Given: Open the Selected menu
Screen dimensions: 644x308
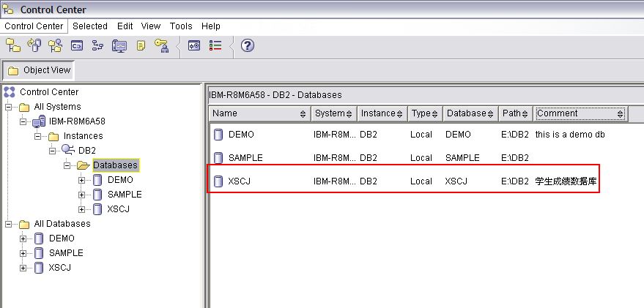Looking at the screenshot, I should coord(90,26).
